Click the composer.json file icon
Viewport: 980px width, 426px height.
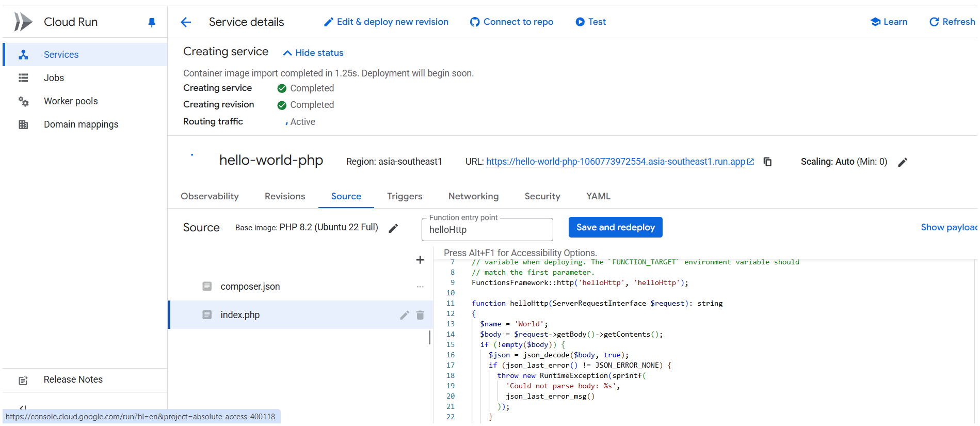[207, 286]
